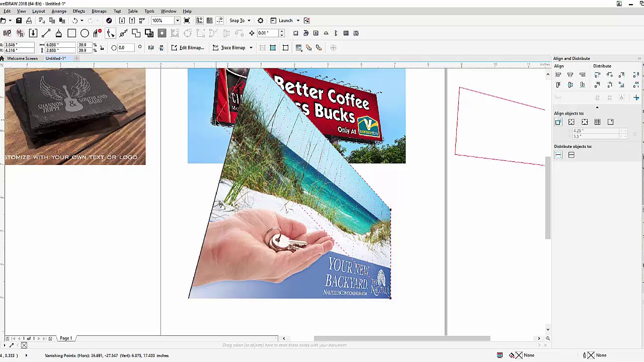
Task: Add a new document tab with plus
Action: (76, 58)
